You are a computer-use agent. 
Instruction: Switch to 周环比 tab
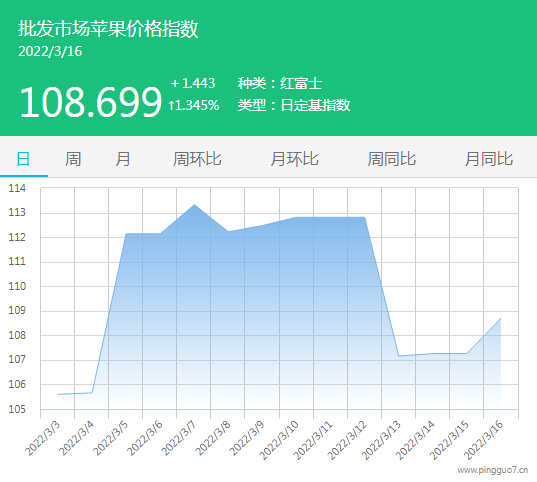[x=197, y=159]
